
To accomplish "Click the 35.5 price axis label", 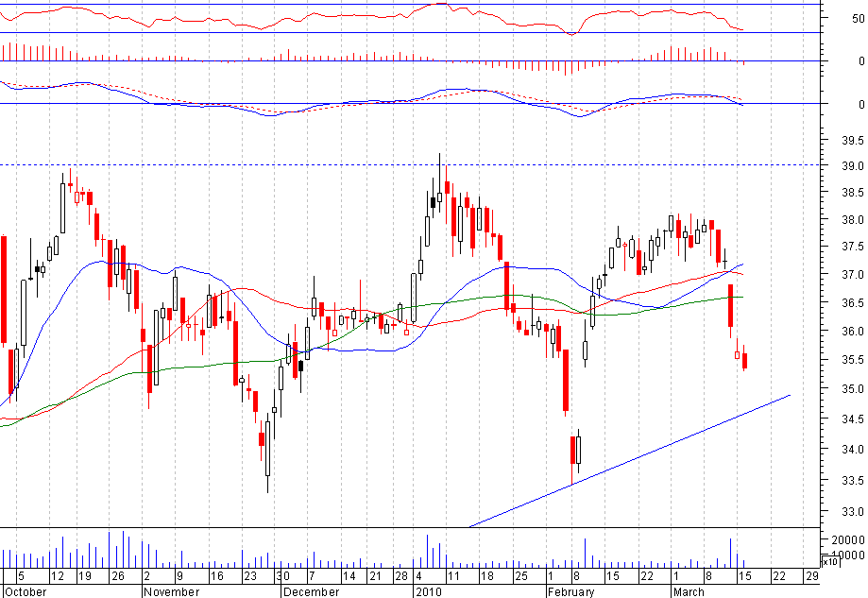I will 853,360.
